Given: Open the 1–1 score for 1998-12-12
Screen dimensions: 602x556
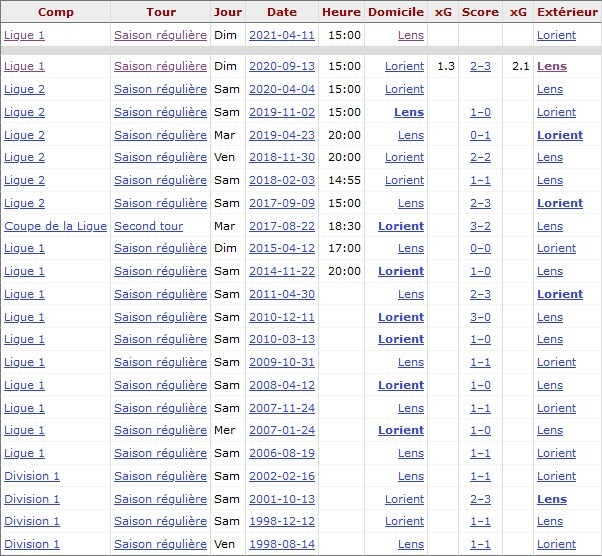Looking at the screenshot, I should [480, 521].
